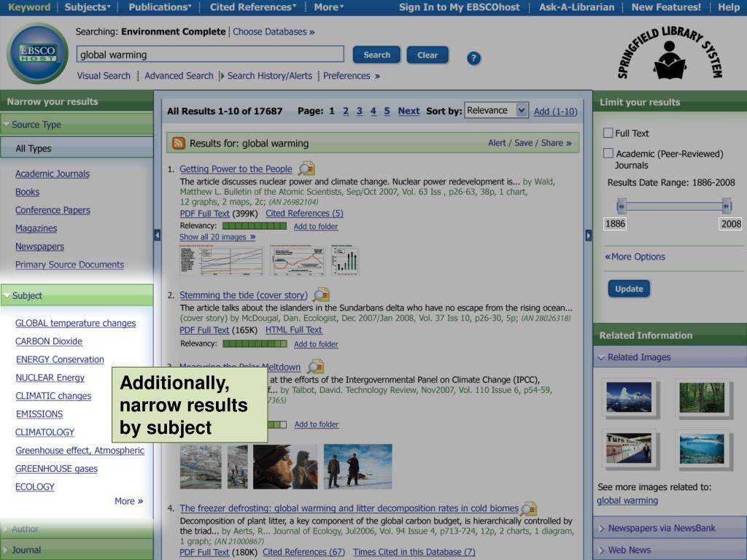
Task: Open the bearded man photo thumbnail
Action: coord(285,467)
